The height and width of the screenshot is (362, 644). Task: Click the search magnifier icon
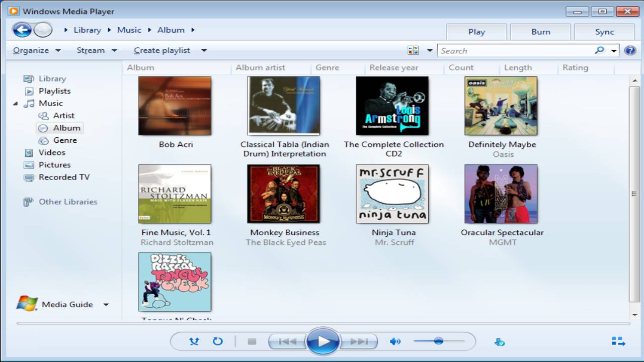(599, 50)
